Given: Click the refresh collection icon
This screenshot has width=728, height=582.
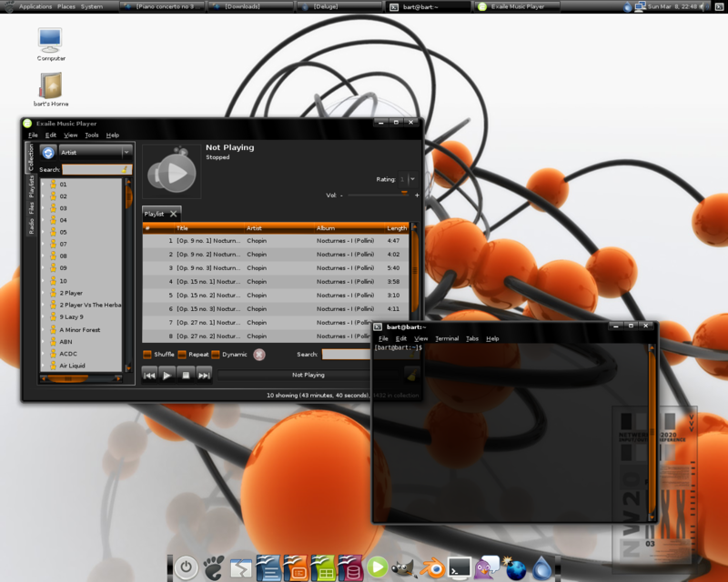Looking at the screenshot, I should pos(48,153).
